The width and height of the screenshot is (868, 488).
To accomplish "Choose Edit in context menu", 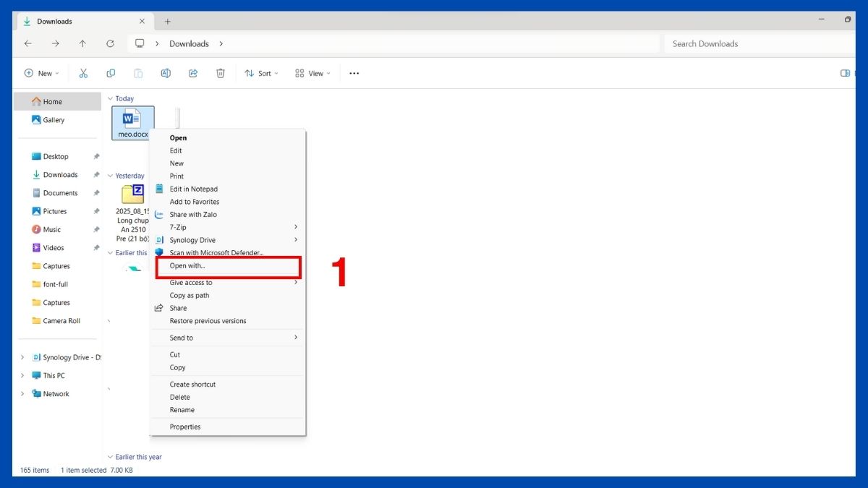I will (x=228, y=150).
